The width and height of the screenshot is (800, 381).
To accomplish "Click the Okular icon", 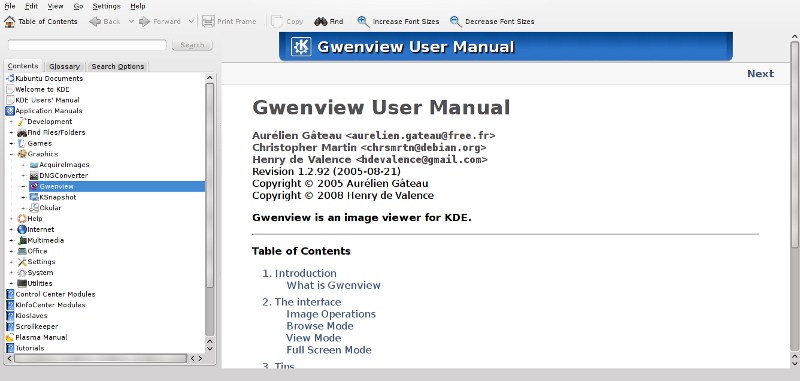I will coord(34,208).
